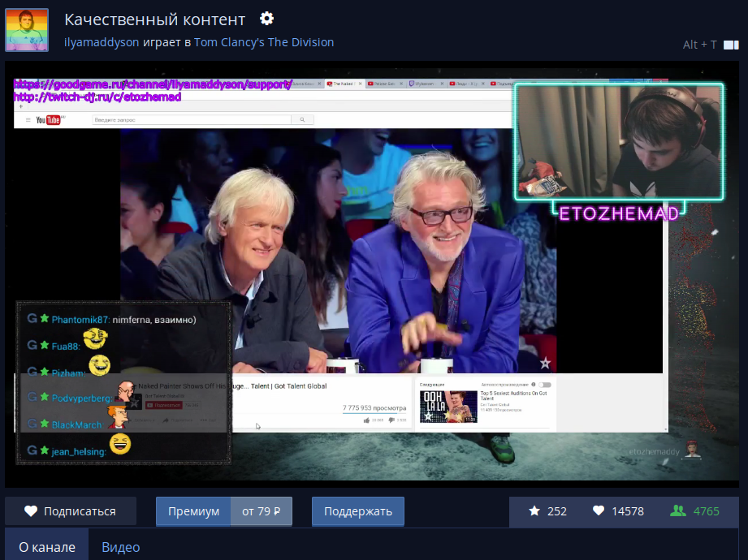748x560 pixels.
Task: Click the от 79 ₽ price button
Action: tap(261, 511)
